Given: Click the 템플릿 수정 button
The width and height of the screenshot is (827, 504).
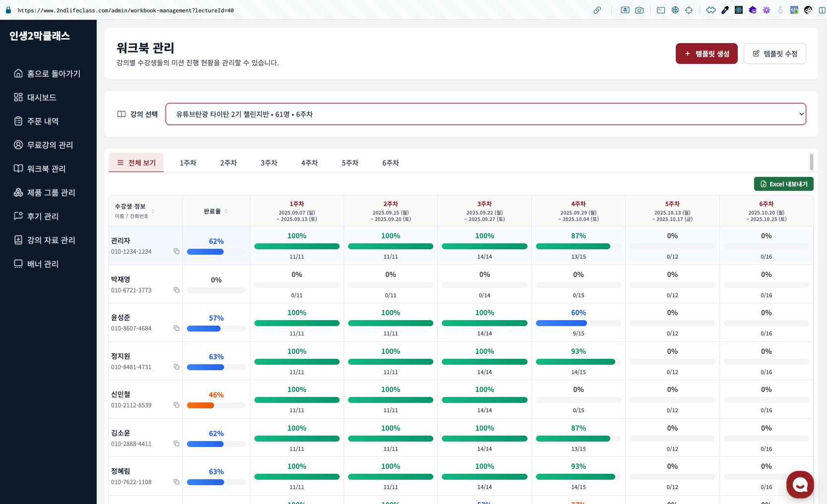Looking at the screenshot, I should coord(774,54).
